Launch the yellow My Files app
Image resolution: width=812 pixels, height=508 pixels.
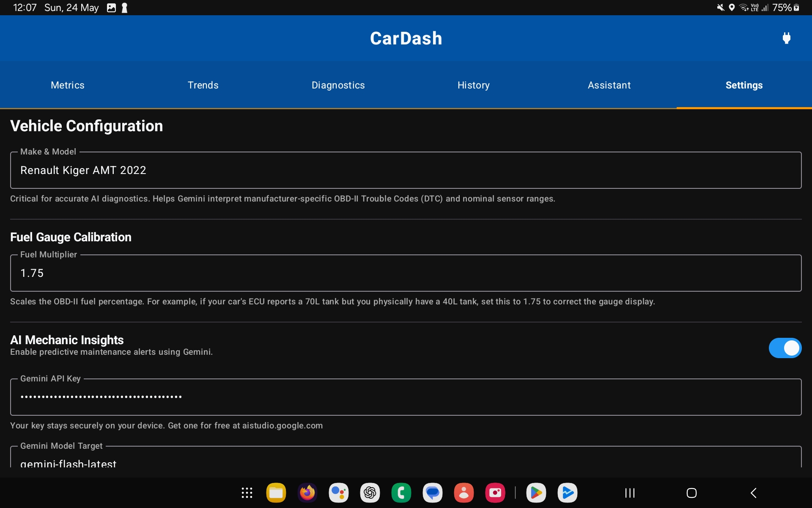[276, 493]
